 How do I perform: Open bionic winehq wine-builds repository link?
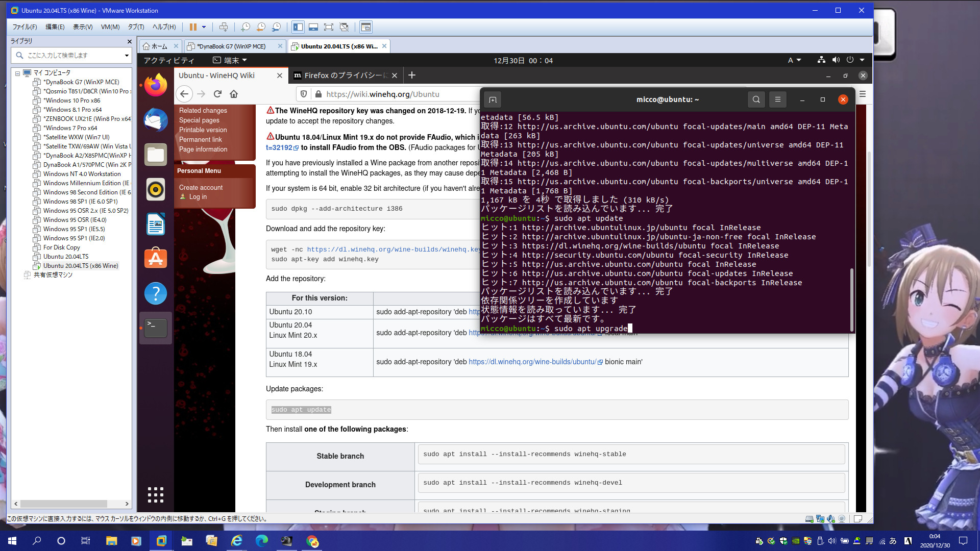pyautogui.click(x=532, y=362)
